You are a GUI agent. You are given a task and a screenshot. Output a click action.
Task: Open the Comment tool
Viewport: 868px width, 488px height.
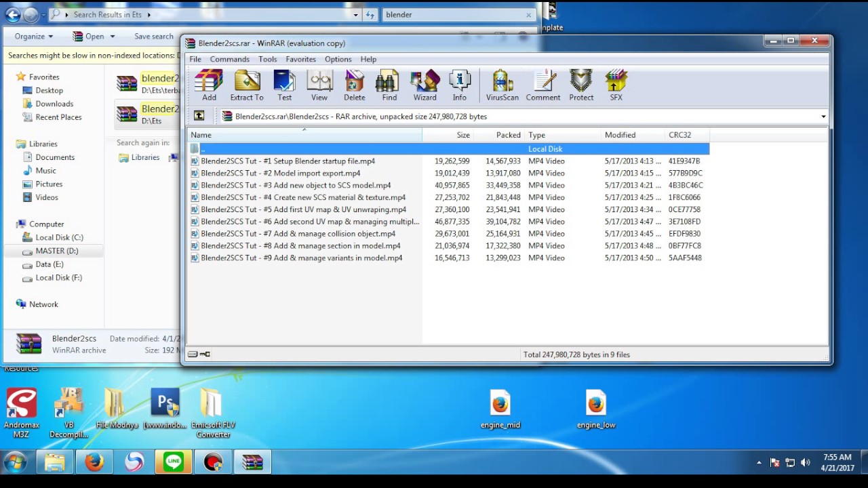point(543,85)
